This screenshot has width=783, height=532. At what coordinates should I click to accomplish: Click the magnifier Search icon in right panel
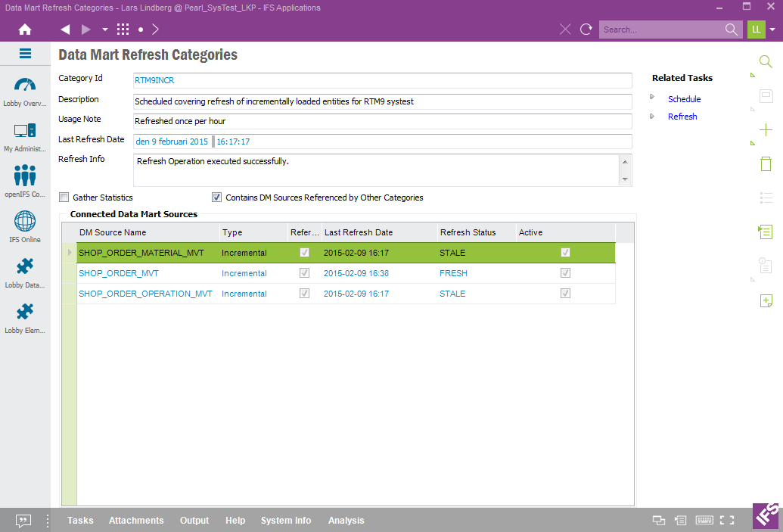click(x=766, y=62)
